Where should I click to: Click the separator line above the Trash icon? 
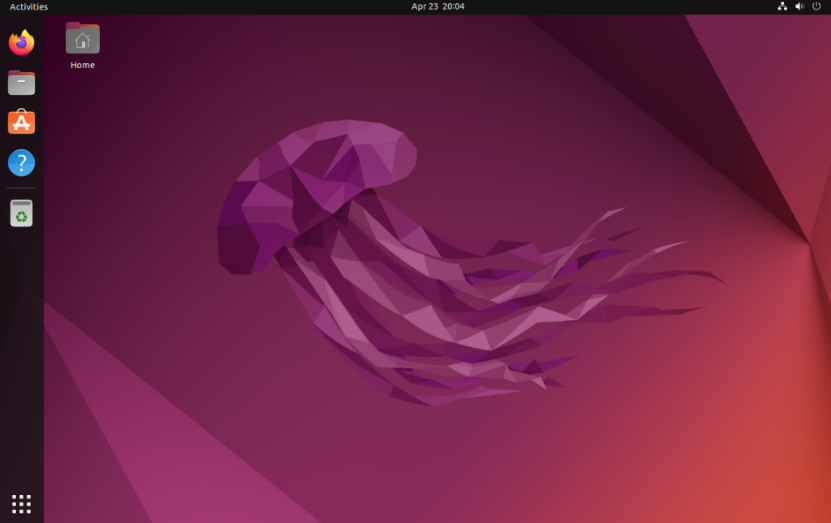coord(21,188)
